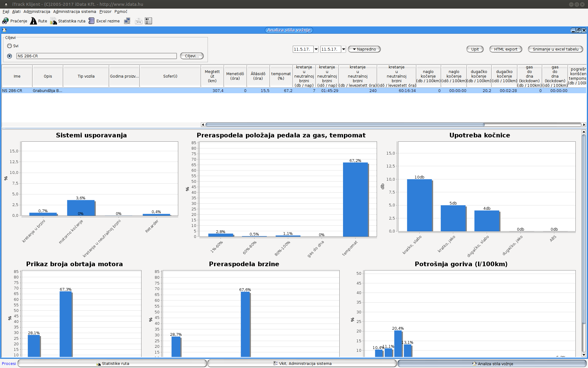Open the envelope mail toolbar icon

(x=138, y=21)
